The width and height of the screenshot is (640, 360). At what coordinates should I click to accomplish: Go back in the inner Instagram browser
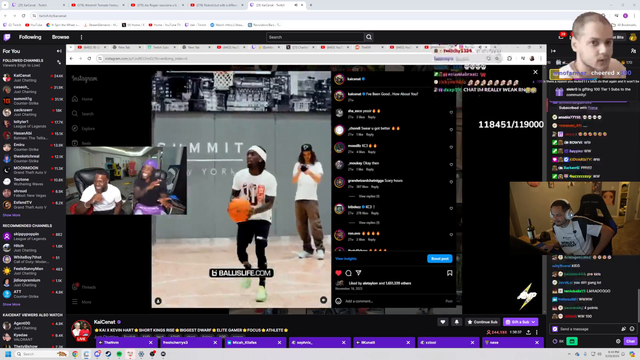tap(71, 58)
